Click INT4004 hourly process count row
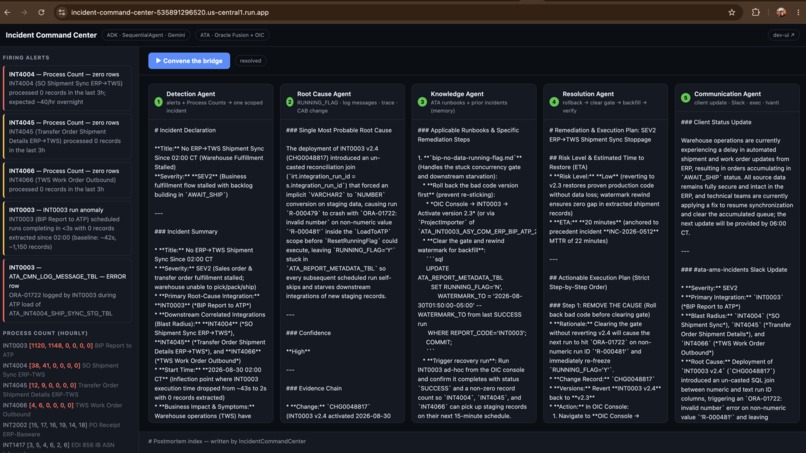 point(67,370)
